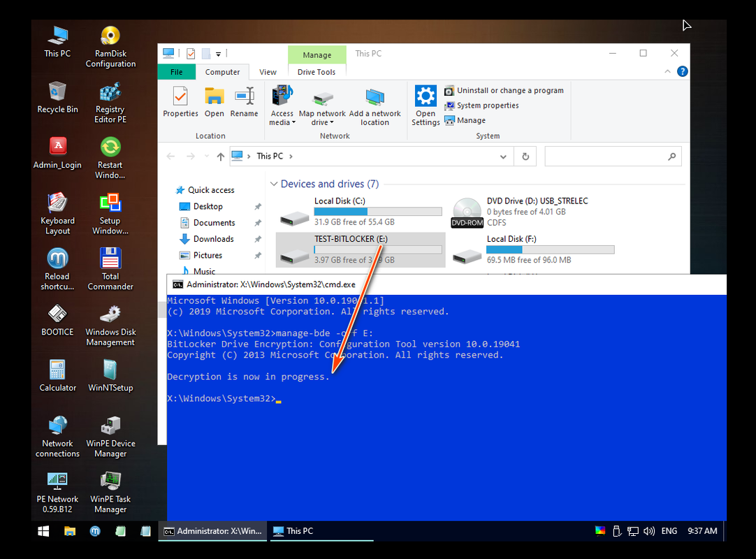Click the ENG language indicator
The width and height of the screenshot is (756, 559).
pyautogui.click(x=669, y=531)
